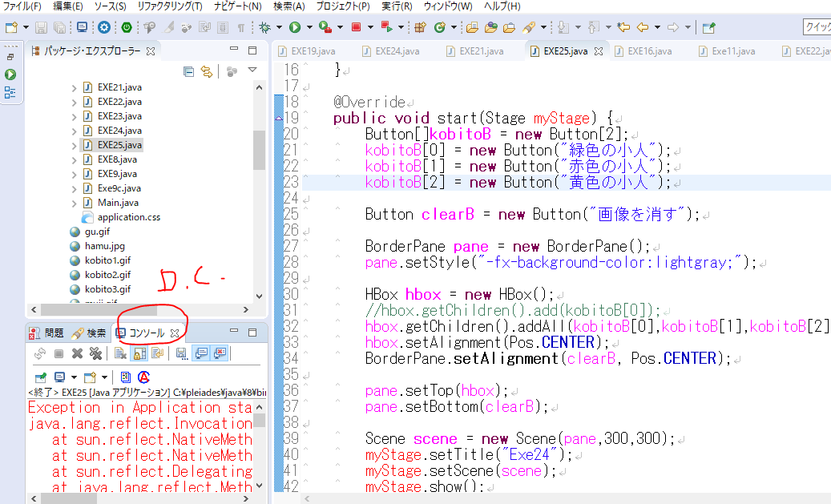Expand the EXE21.java tree node

tap(75, 88)
